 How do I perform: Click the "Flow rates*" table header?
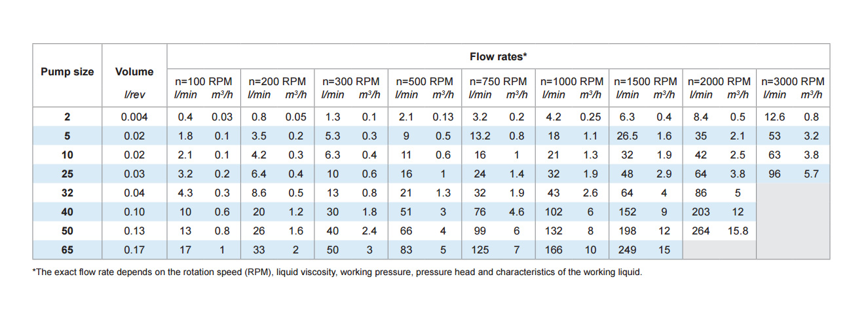(498, 56)
